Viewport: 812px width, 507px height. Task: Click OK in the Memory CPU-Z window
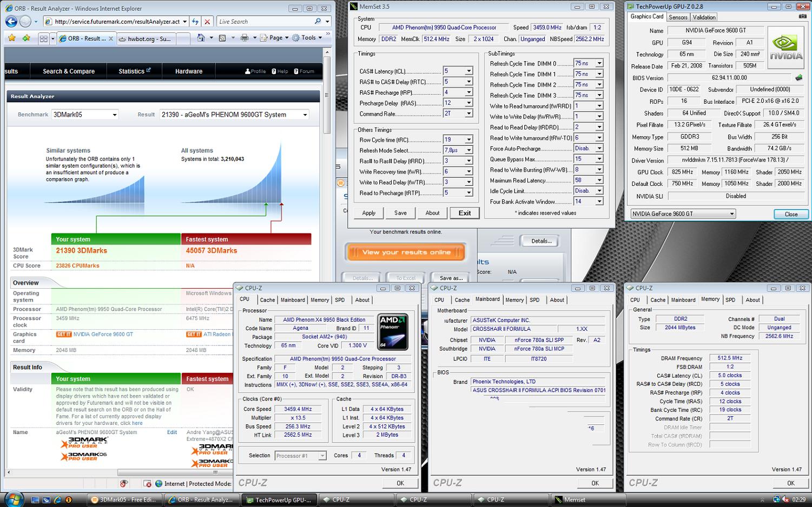(x=790, y=483)
